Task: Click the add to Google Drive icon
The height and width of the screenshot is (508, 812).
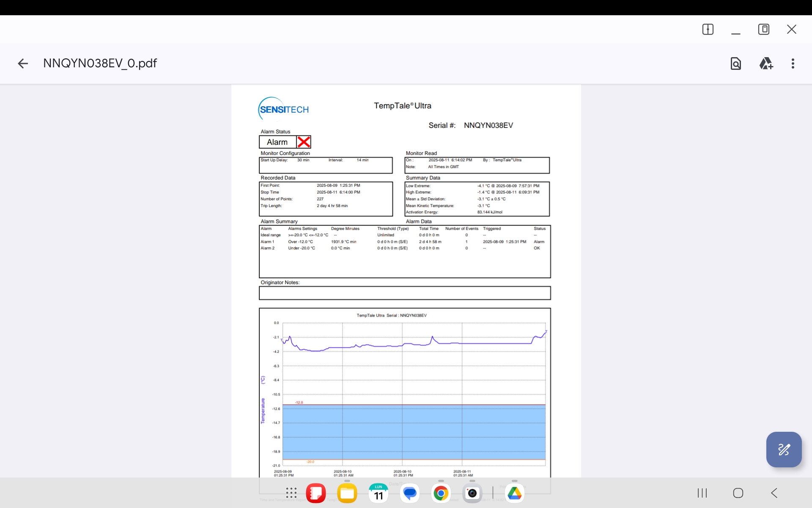Action: [765, 63]
